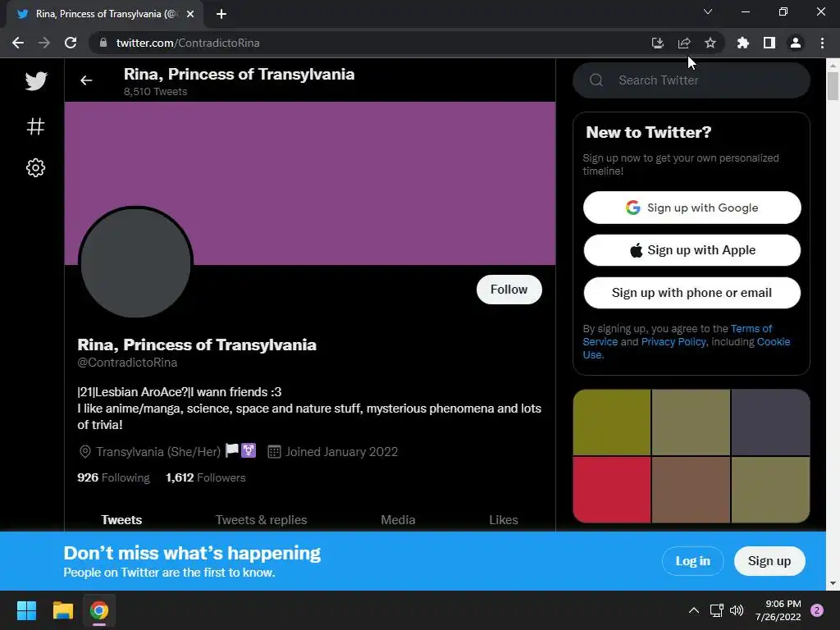840x630 pixels.
Task: Click the Twitter bird home logo
Action: coord(36,81)
